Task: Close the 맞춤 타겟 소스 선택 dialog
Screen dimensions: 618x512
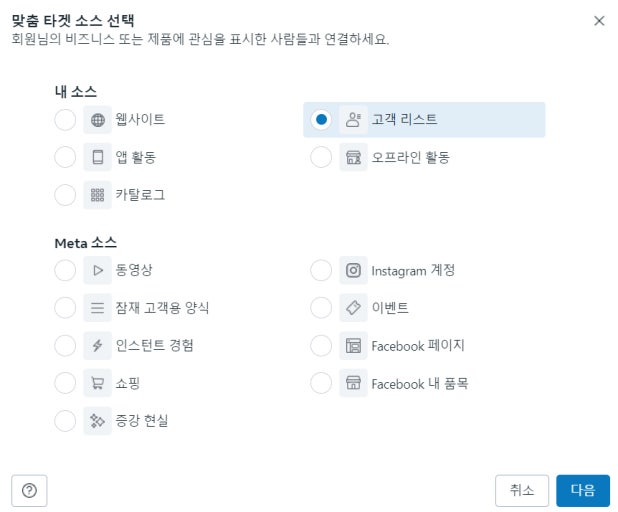Action: (599, 20)
